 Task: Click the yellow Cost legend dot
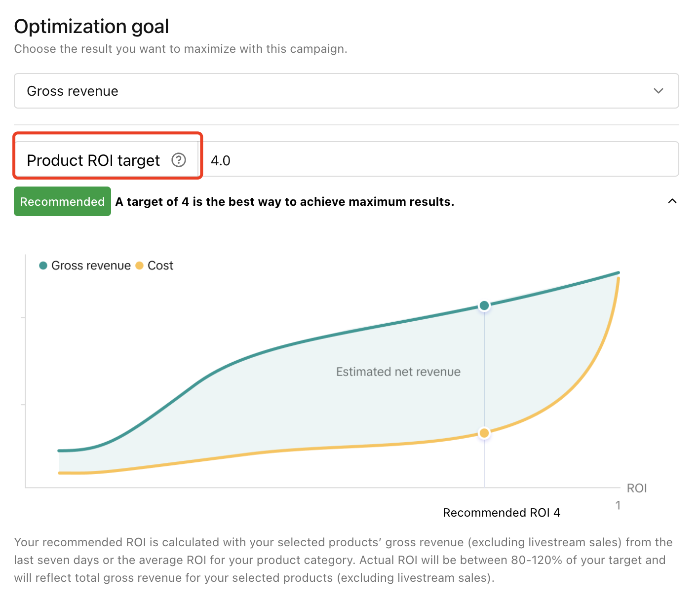(139, 265)
